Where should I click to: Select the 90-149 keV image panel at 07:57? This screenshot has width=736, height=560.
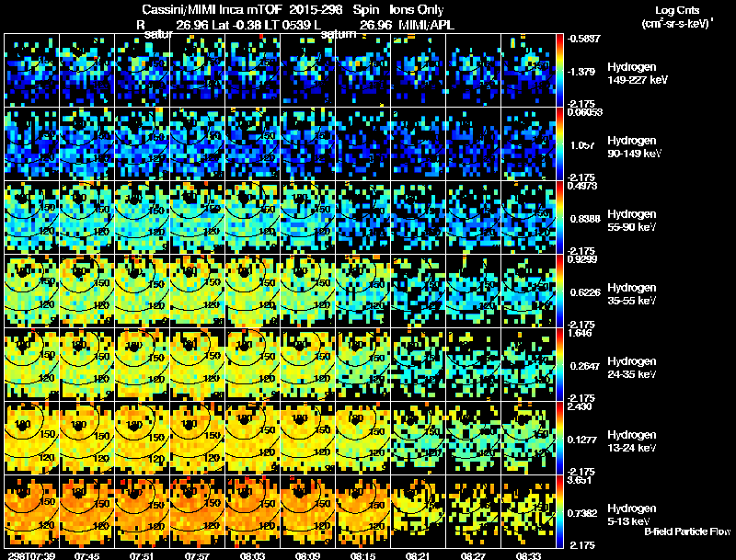(x=197, y=144)
